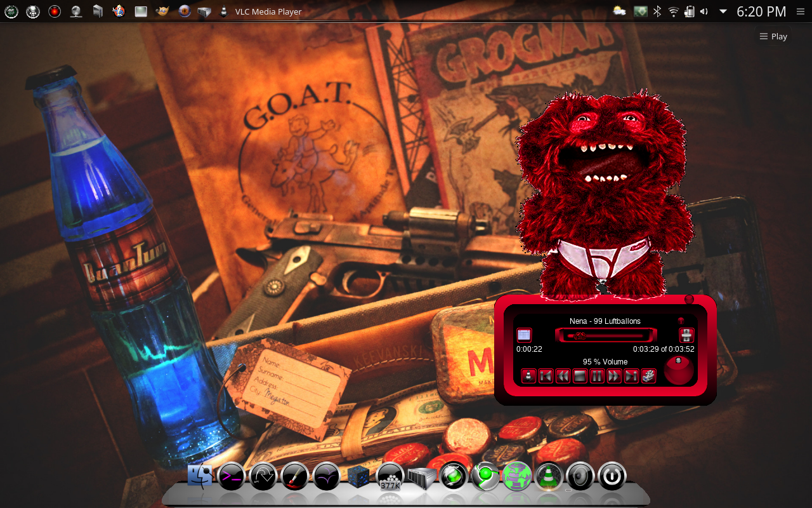Viewport: 812px width, 508px height.
Task: Click the first skull icon in the top panel
Action: [x=11, y=11]
